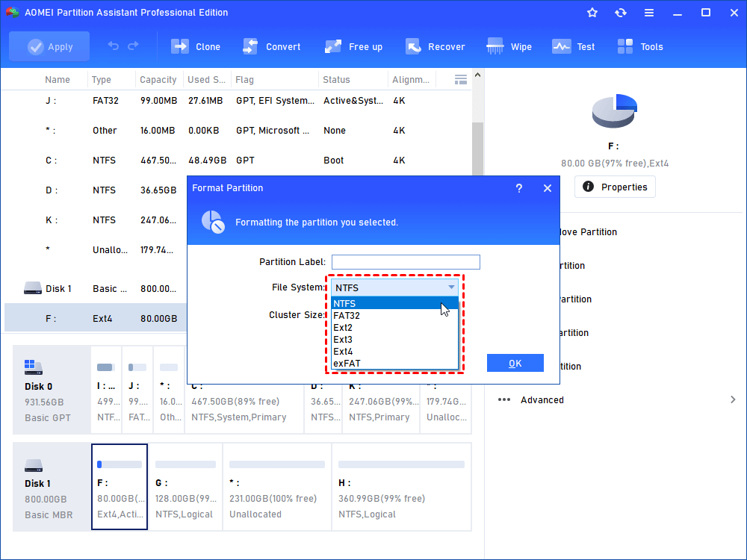
Task: Click the Flag column header
Action: click(244, 80)
